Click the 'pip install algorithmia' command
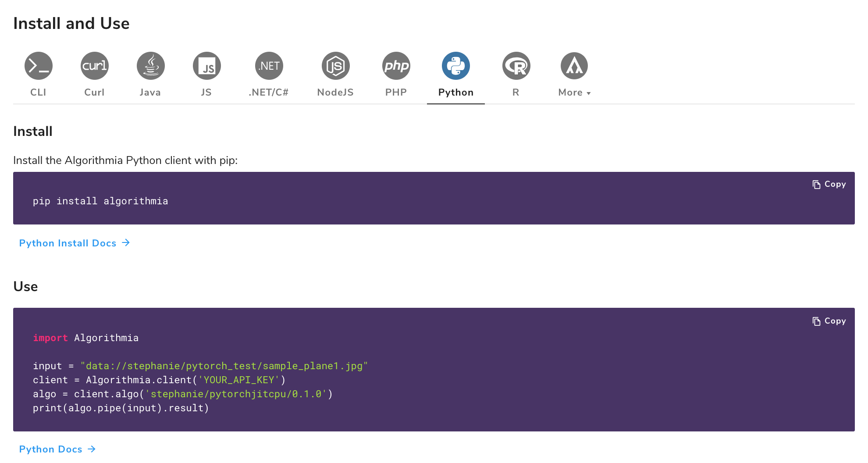The height and width of the screenshot is (463, 868). 100,201
